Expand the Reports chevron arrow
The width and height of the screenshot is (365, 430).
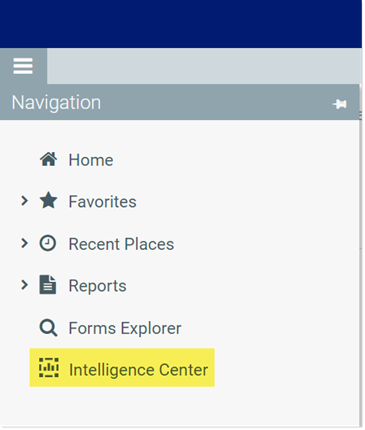(x=24, y=285)
